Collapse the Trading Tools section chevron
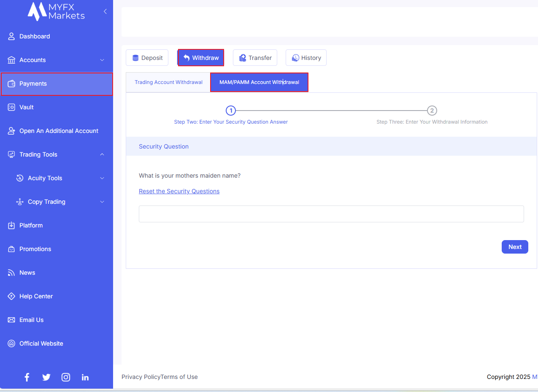 (x=102, y=154)
